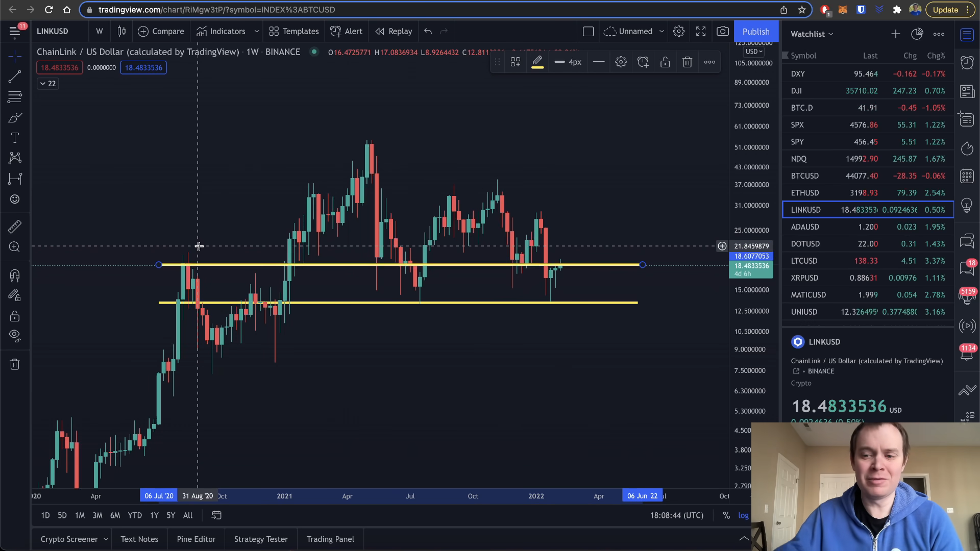Open the patterns tool group
The image size is (980, 551).
coord(15,158)
